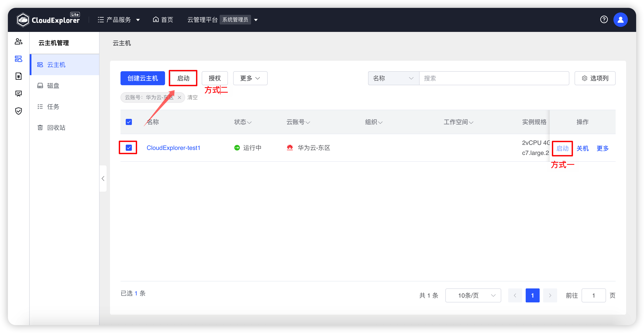Open the 10条/页 page size dropdown
The height and width of the screenshot is (333, 644).
pyautogui.click(x=473, y=295)
